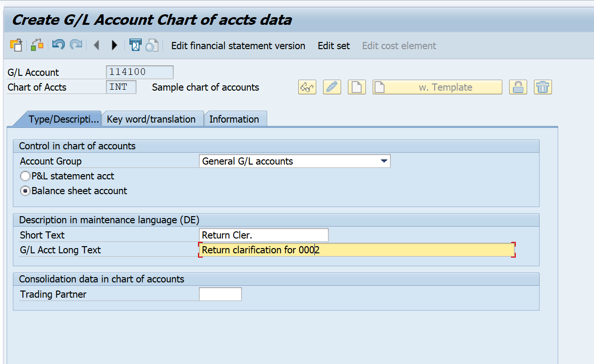
Task: Click the change pencil button
Action: click(x=332, y=87)
